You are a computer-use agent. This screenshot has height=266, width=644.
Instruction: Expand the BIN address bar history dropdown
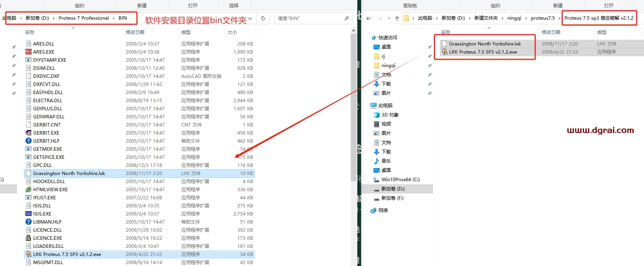pyautogui.click(x=250, y=18)
